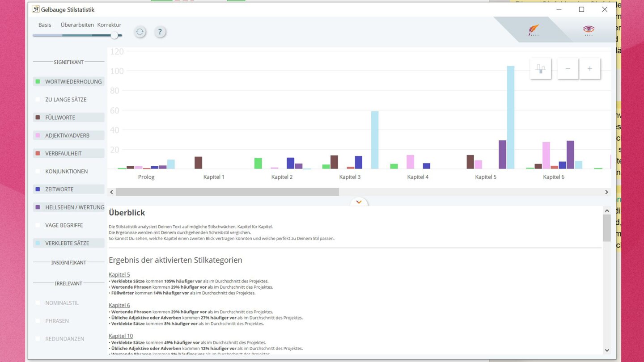Zoom in chart with plus button
The image size is (644, 362).
(590, 69)
